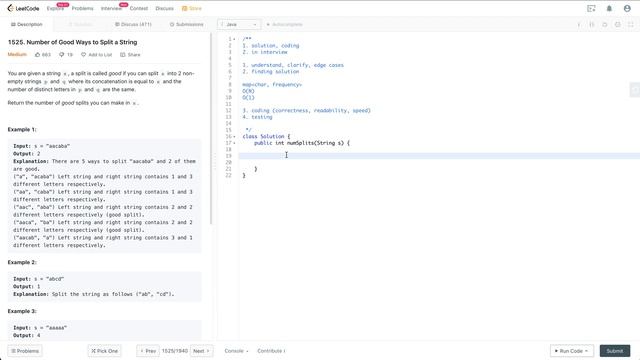Switch to the Solution tab

coord(80,24)
